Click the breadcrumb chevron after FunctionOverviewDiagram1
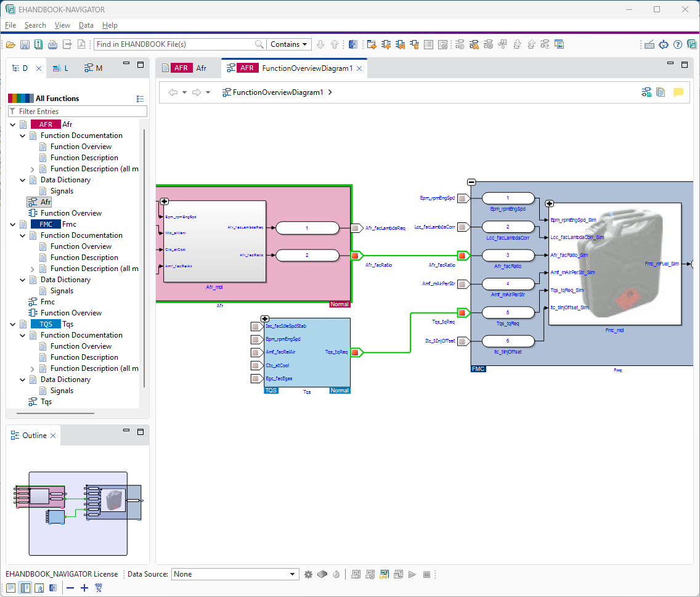This screenshot has width=700, height=597. 330,92
